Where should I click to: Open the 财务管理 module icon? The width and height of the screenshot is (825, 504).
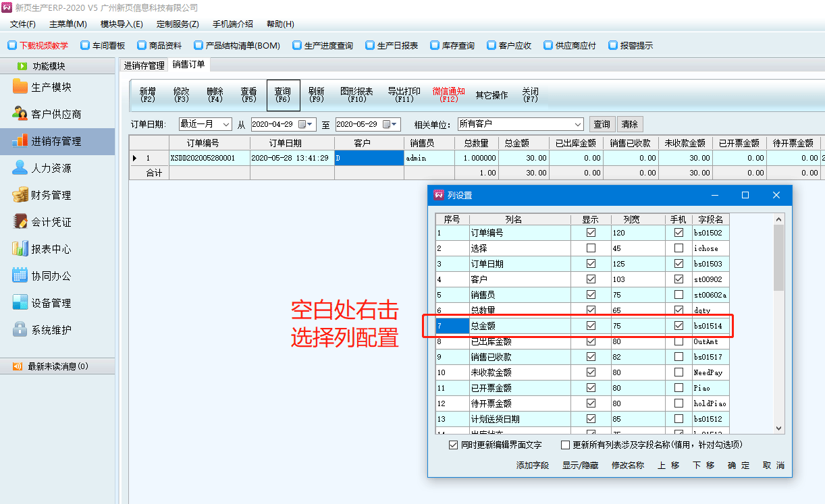point(20,195)
